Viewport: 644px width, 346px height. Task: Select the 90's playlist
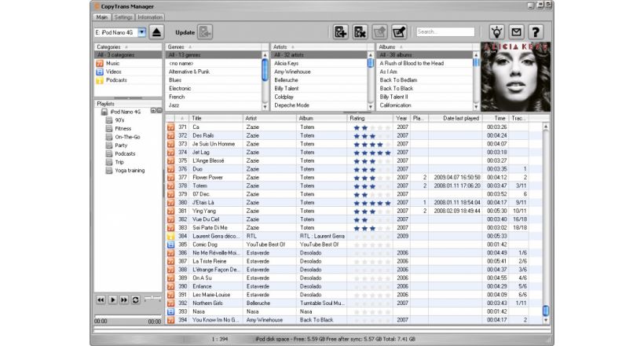[119, 120]
